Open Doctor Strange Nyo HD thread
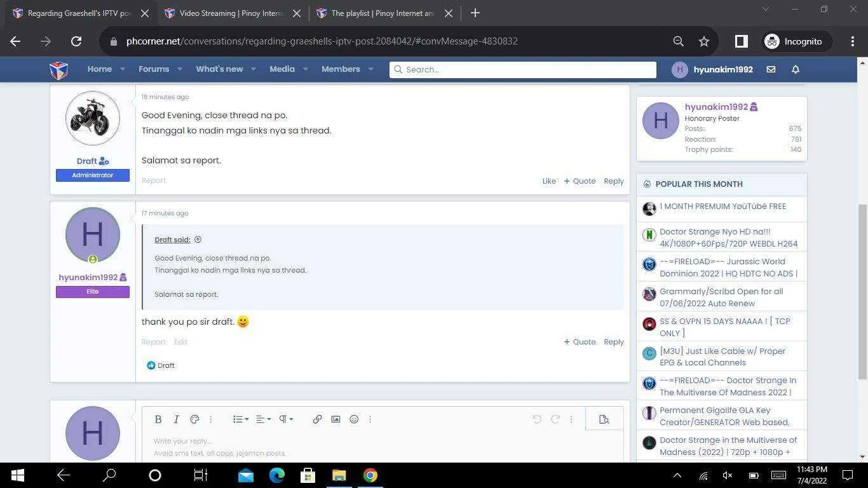Image resolution: width=868 pixels, height=488 pixels. coord(728,238)
